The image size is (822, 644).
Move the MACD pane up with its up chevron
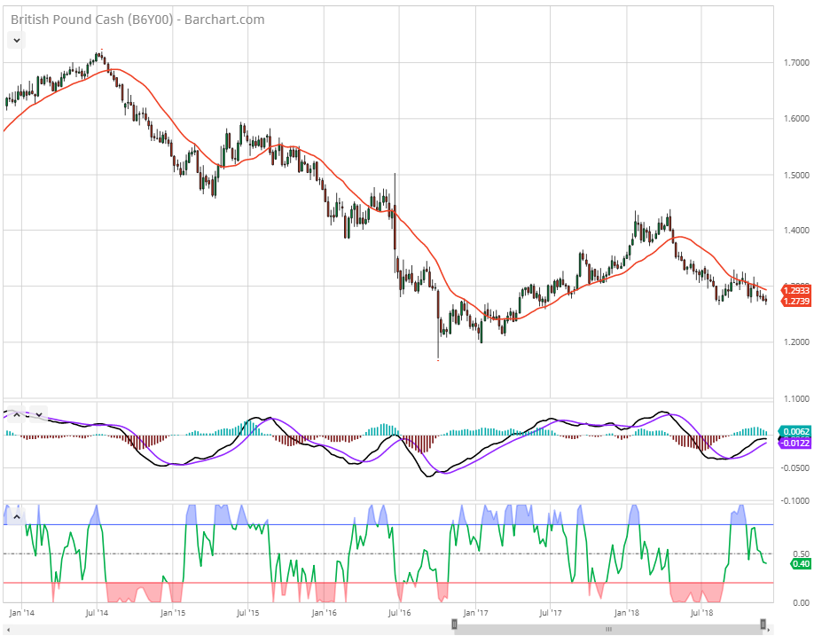(x=16, y=414)
